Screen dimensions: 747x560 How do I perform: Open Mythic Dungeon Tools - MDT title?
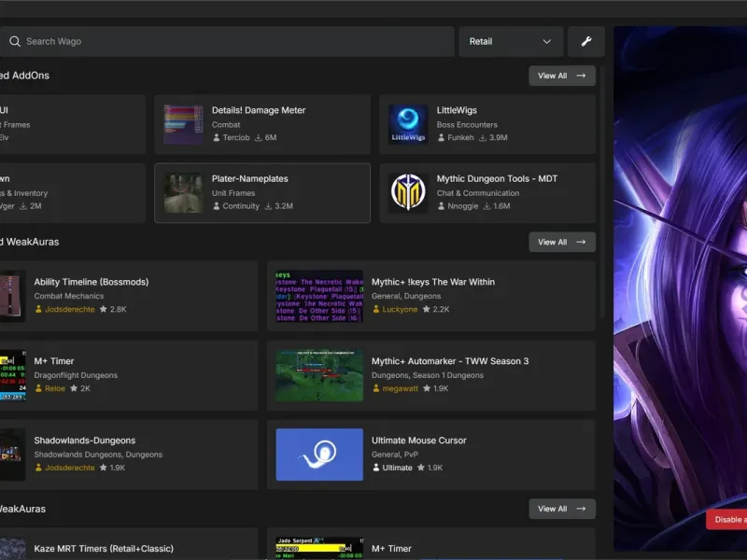click(497, 178)
